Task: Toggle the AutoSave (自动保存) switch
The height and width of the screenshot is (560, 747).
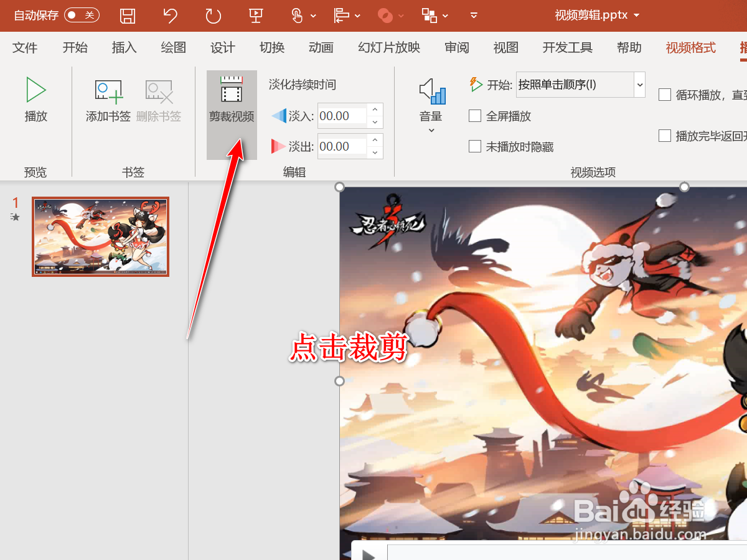Action: [82, 15]
